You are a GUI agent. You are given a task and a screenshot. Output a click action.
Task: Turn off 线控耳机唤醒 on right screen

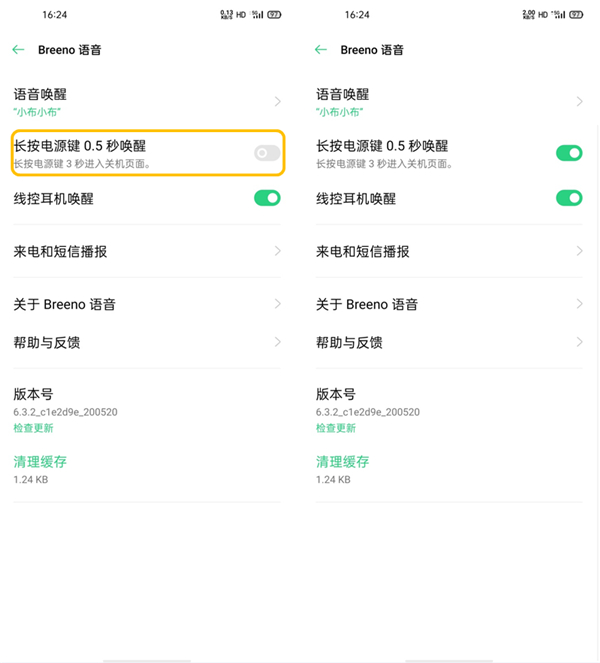click(x=568, y=198)
